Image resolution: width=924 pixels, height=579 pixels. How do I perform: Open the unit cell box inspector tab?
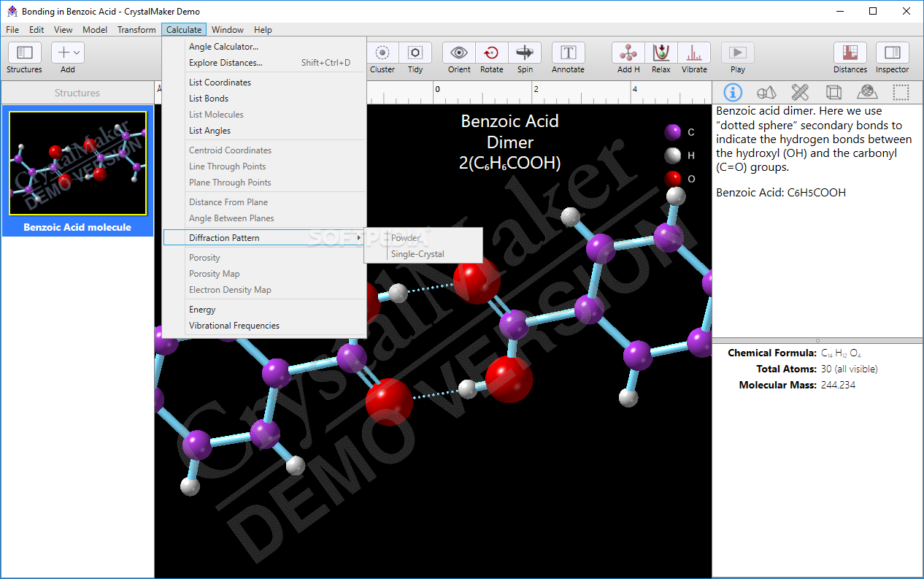pos(833,92)
